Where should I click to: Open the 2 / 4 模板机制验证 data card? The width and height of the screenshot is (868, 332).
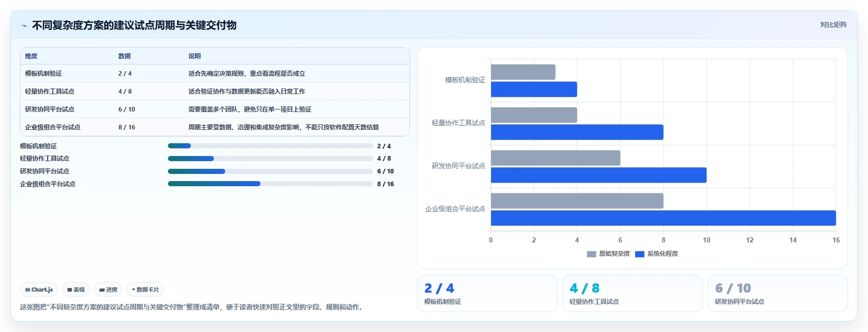(x=487, y=293)
